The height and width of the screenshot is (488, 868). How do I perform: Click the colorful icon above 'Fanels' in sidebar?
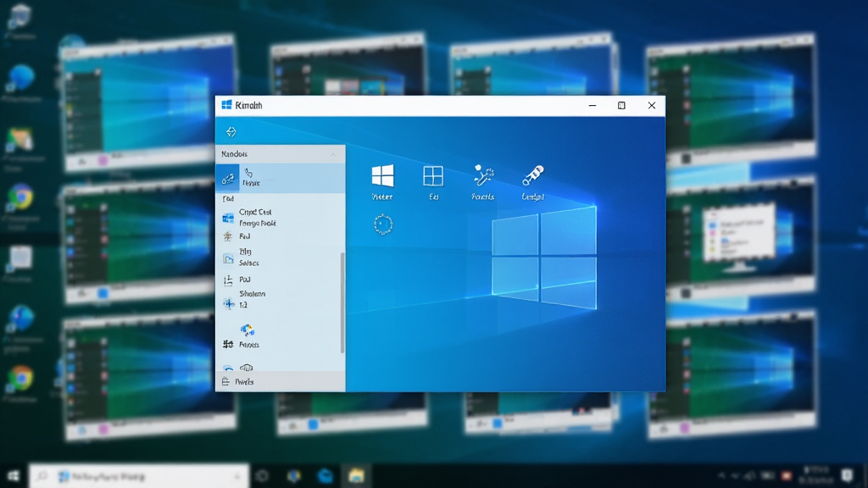coord(247,330)
